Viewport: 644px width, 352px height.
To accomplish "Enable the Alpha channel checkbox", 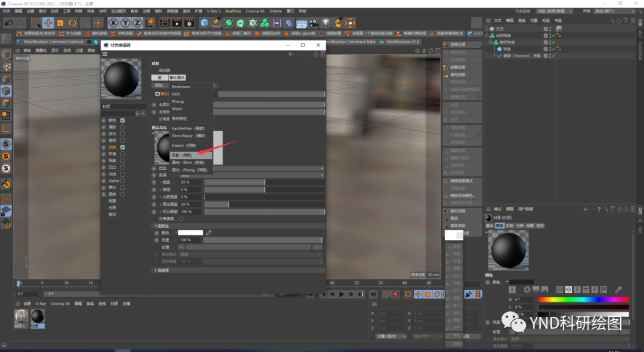I will (x=122, y=181).
